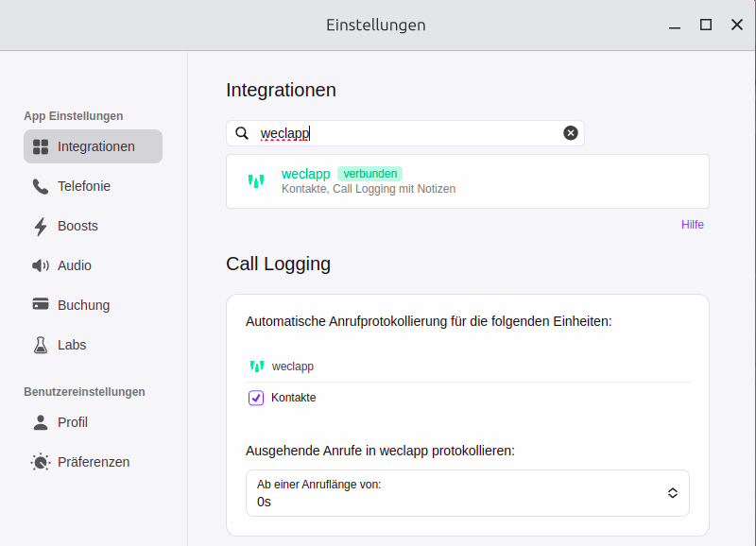Click the weclapp label under Call Logging
The height and width of the screenshot is (546, 756).
[x=293, y=367]
